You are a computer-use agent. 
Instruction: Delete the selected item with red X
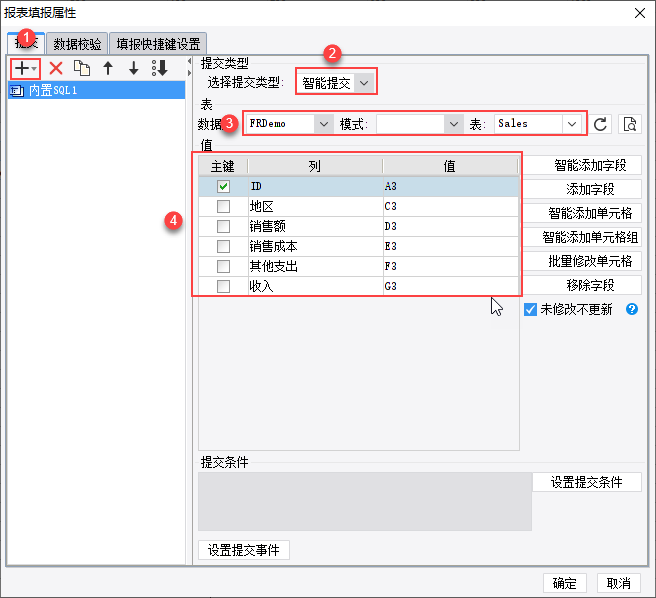click(x=56, y=68)
